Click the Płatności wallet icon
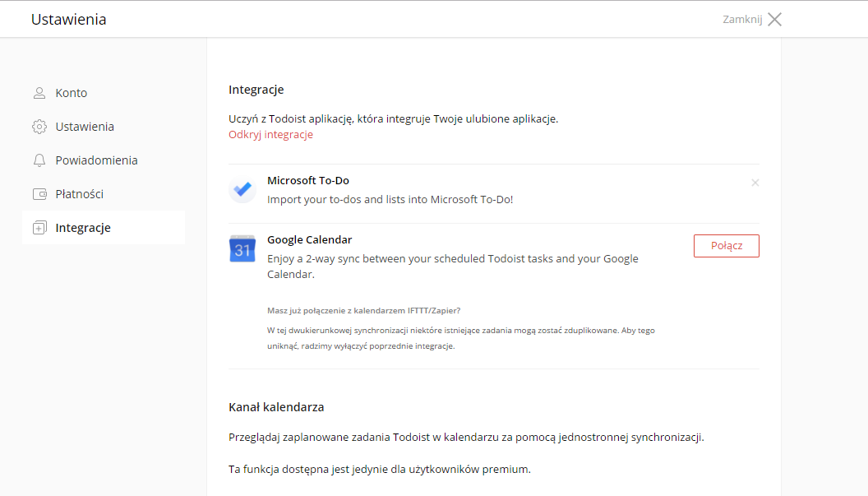This screenshot has height=496, width=868. pyautogui.click(x=39, y=194)
